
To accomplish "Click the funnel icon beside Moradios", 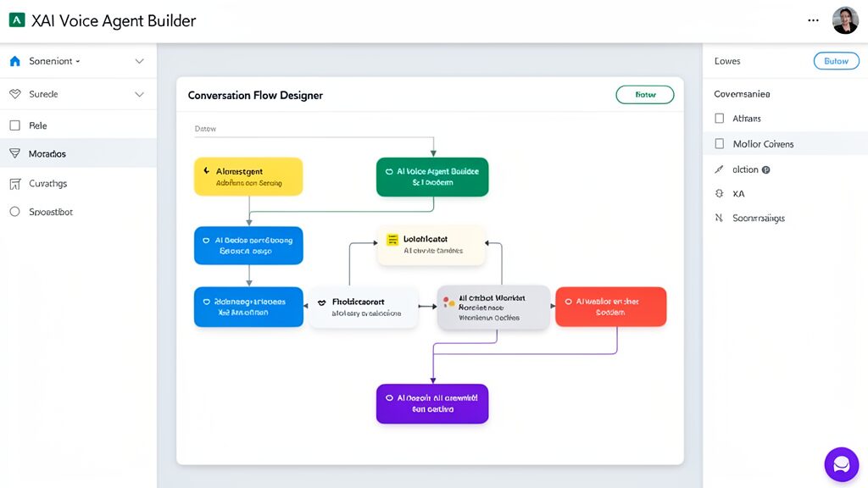I will tap(15, 153).
